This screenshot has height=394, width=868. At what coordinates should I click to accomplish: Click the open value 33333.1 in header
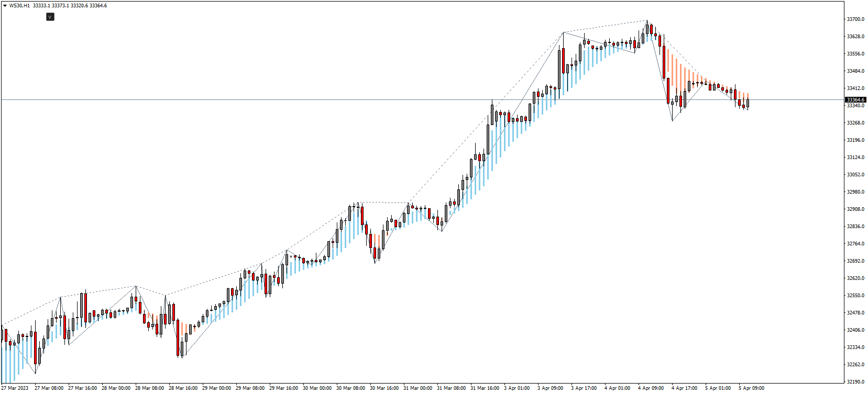pyautogui.click(x=41, y=6)
